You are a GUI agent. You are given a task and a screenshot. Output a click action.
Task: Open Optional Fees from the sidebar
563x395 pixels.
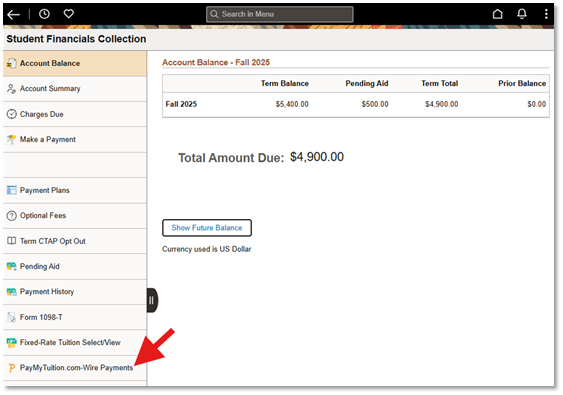click(75, 215)
